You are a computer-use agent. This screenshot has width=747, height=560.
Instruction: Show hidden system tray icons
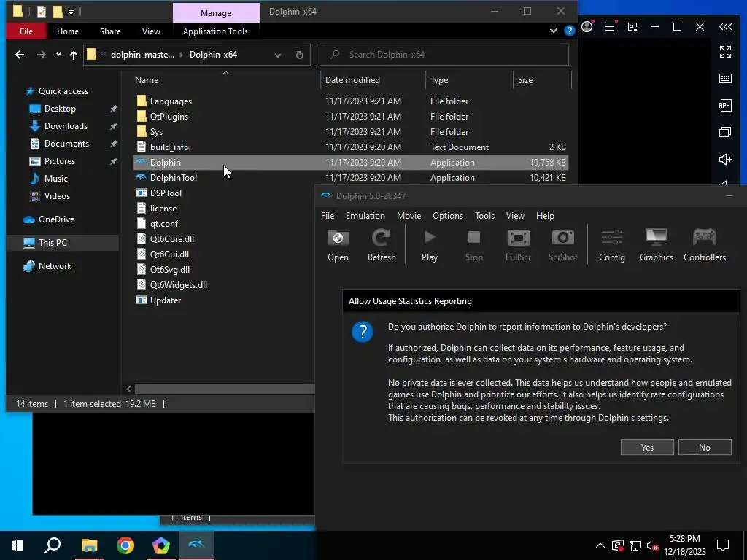(600, 545)
